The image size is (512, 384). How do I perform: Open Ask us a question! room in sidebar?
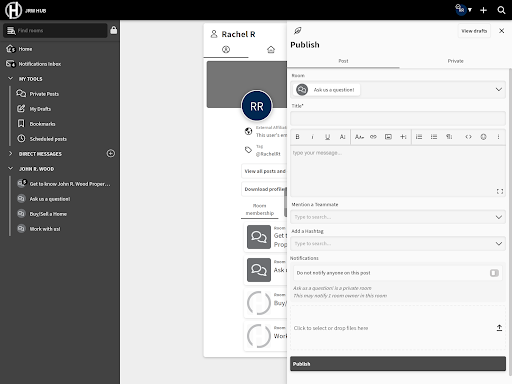pyautogui.click(x=50, y=199)
